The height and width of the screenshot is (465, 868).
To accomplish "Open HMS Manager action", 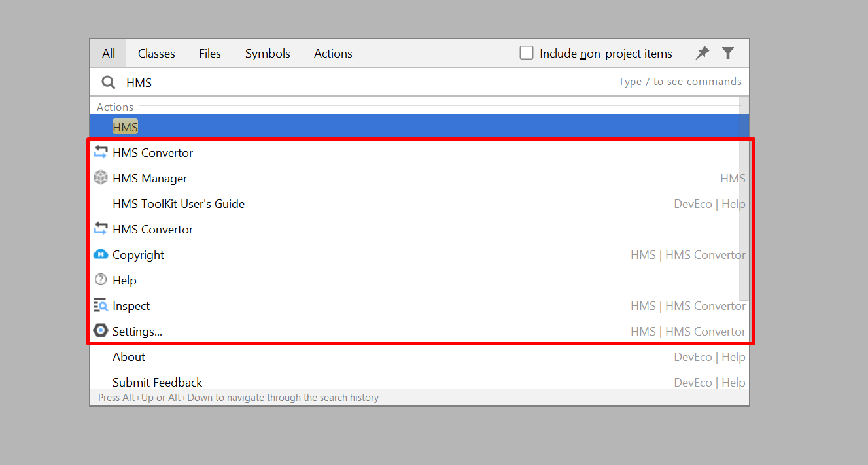I will tap(419, 179).
